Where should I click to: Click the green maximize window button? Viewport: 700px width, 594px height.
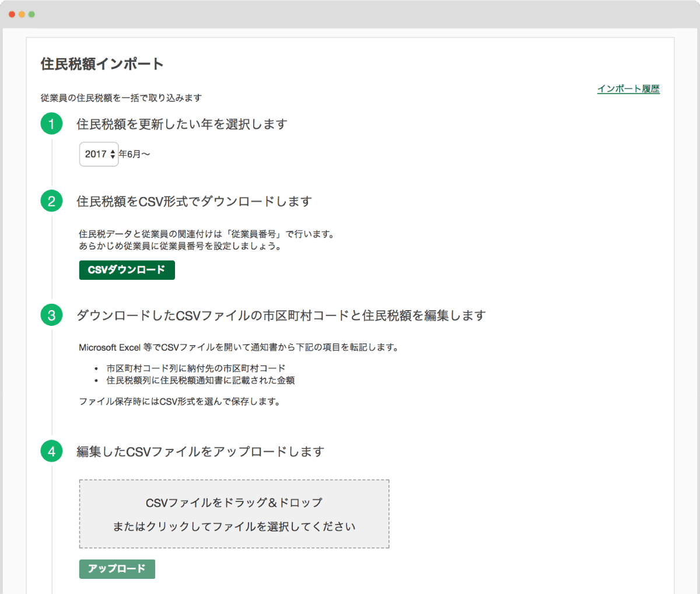point(32,14)
